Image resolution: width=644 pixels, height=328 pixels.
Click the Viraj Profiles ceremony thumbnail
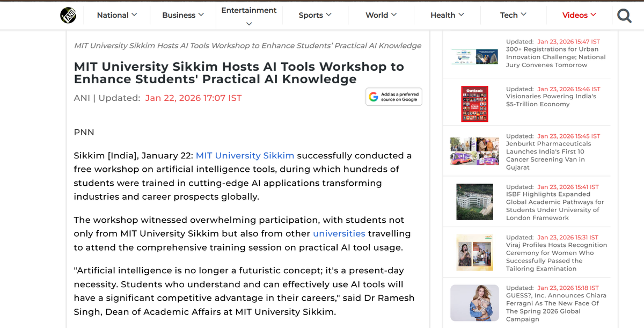pyautogui.click(x=474, y=252)
